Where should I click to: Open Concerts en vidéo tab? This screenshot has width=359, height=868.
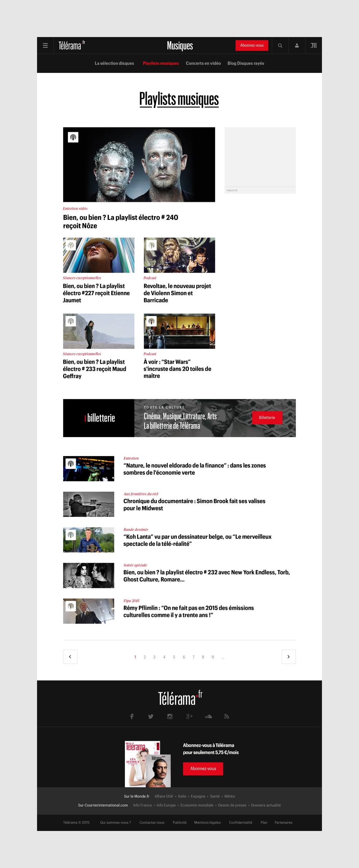(203, 63)
